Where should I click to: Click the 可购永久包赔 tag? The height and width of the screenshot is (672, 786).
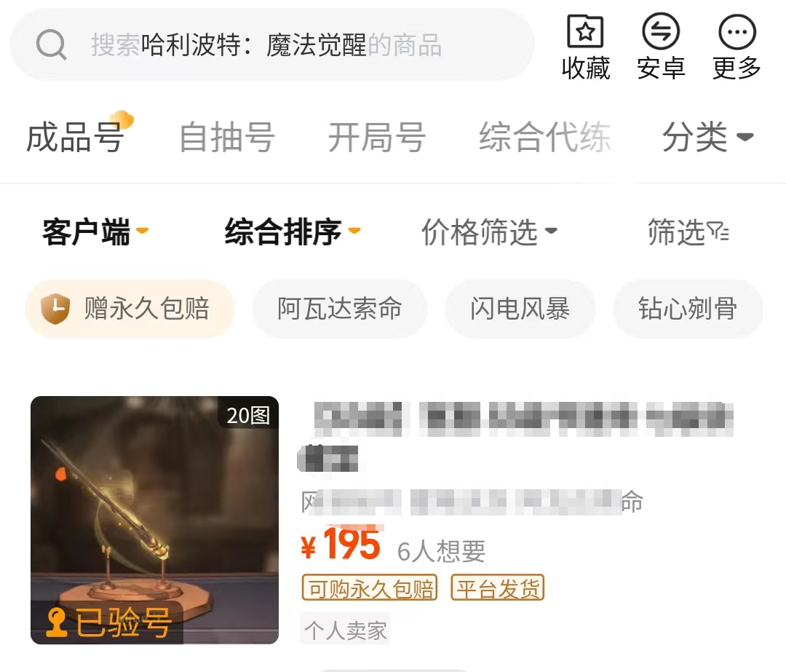pyautogui.click(x=370, y=588)
